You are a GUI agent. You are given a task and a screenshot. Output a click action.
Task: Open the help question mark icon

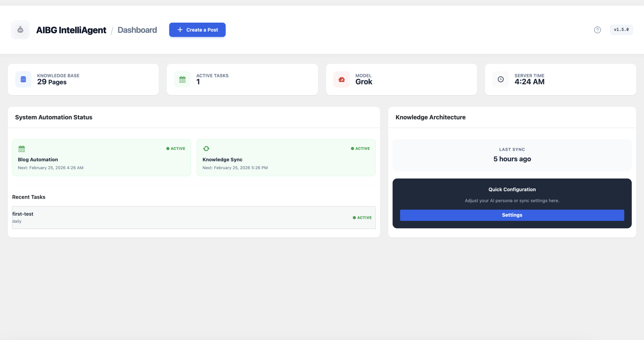597,30
